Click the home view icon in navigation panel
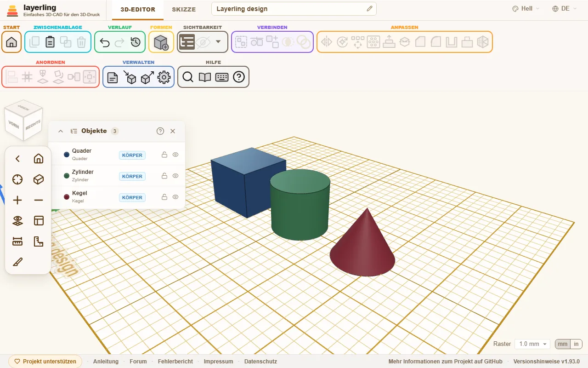Screen dimensions: 588x368 click(39, 159)
